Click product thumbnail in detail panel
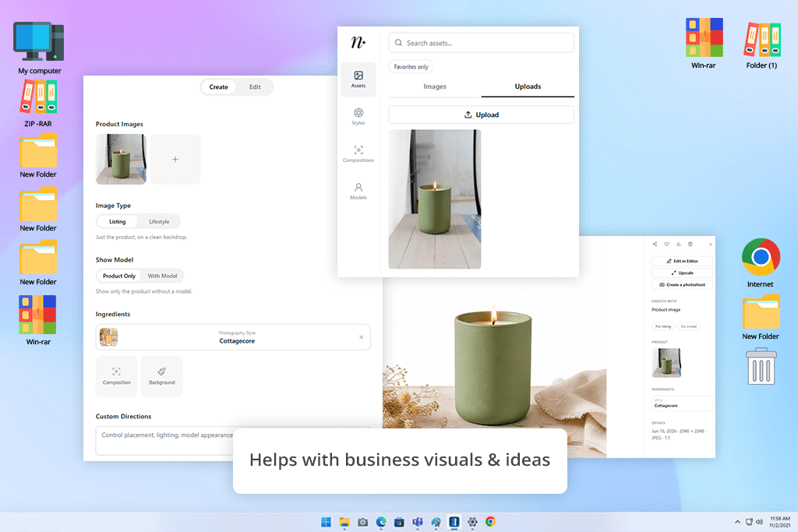 [666, 363]
